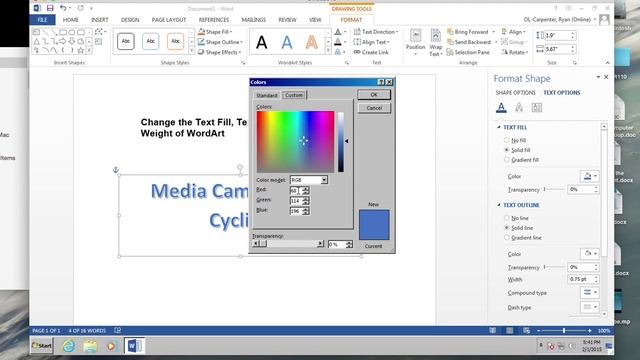Click Create Link in Text group
Image resolution: width=640 pixels, height=360 pixels.
click(371, 52)
